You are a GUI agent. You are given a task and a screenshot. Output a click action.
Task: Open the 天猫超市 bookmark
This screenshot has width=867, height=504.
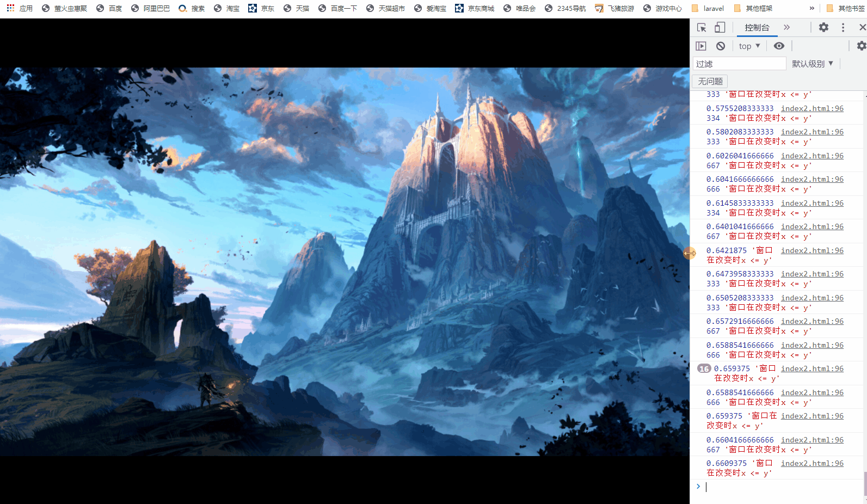[x=386, y=8]
